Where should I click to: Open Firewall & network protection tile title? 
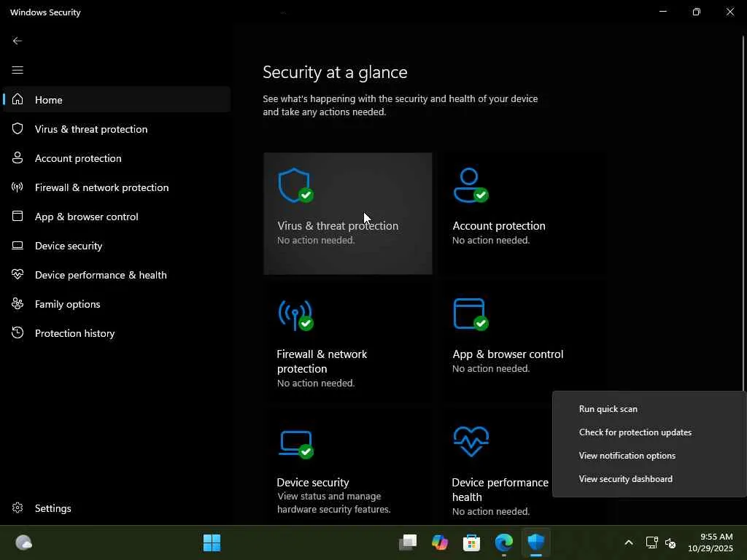(x=322, y=362)
